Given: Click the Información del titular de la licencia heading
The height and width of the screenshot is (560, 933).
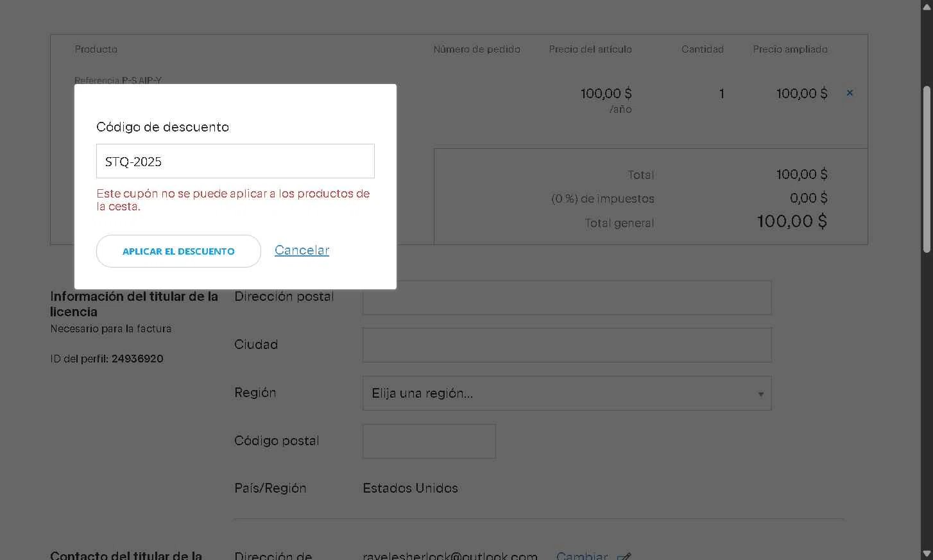Looking at the screenshot, I should coord(134,304).
